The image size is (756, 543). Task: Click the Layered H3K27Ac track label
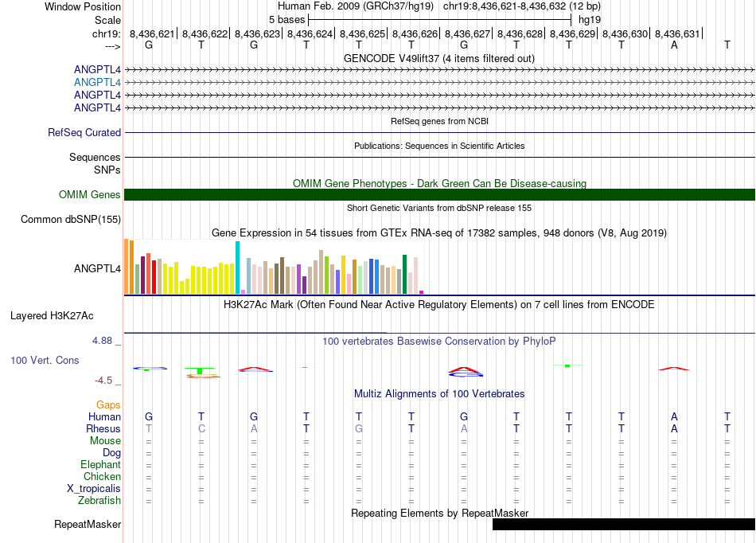[x=52, y=316]
